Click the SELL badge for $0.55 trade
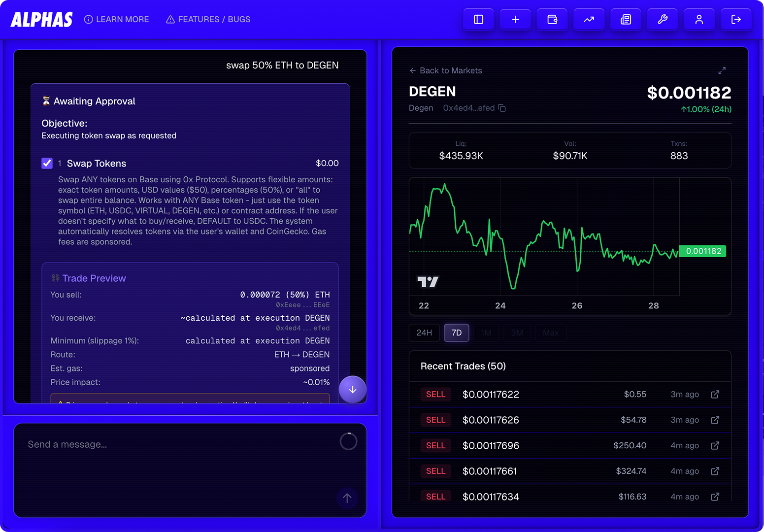 coord(435,394)
